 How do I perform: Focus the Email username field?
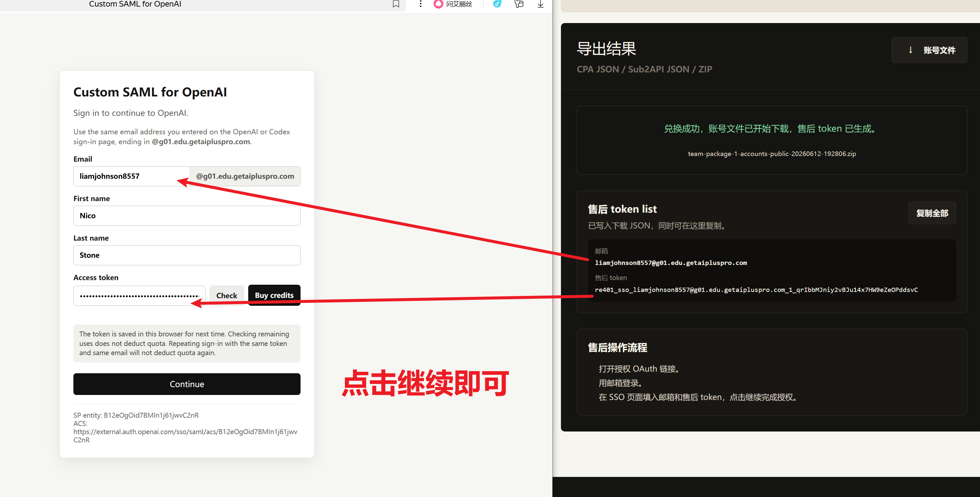click(131, 176)
